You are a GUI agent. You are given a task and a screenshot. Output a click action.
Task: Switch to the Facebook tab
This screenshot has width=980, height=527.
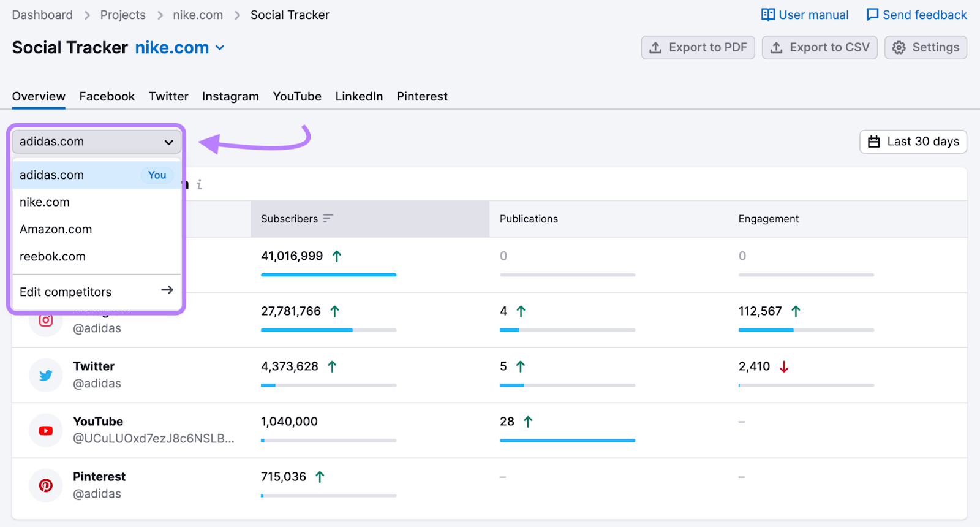point(107,96)
